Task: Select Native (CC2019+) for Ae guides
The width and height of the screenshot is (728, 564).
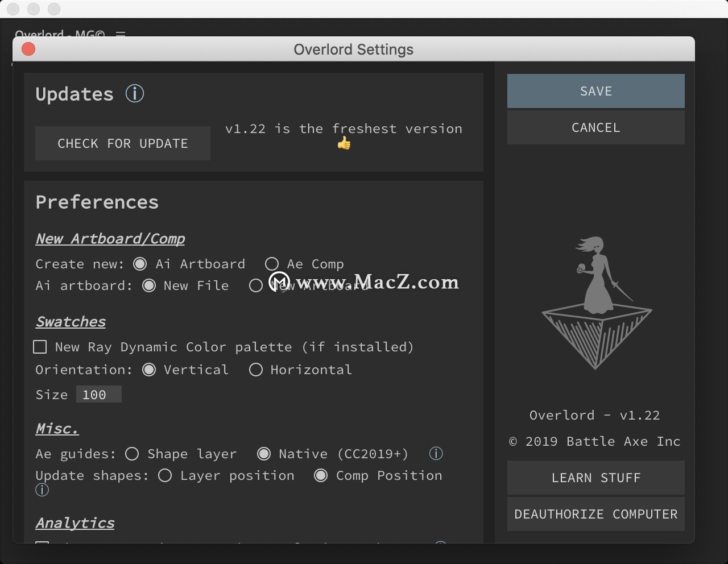Action: pyautogui.click(x=264, y=454)
